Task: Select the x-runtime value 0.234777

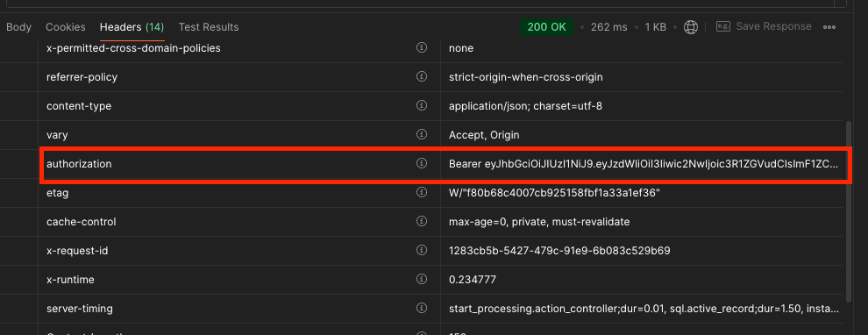Action: [473, 280]
